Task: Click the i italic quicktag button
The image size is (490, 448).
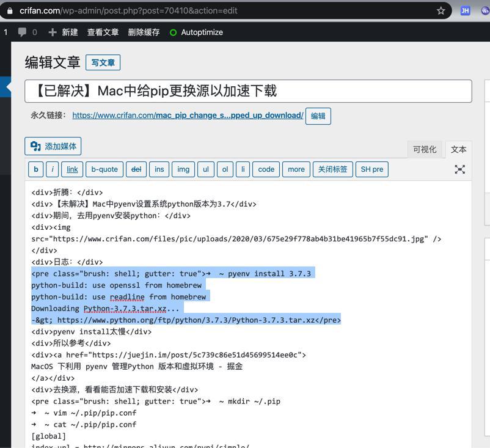Action: pos(53,169)
